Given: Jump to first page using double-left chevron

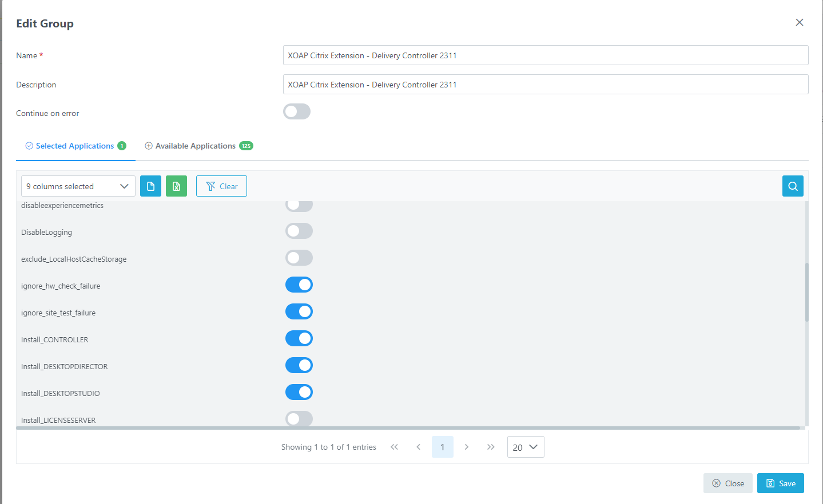Looking at the screenshot, I should tap(394, 447).
